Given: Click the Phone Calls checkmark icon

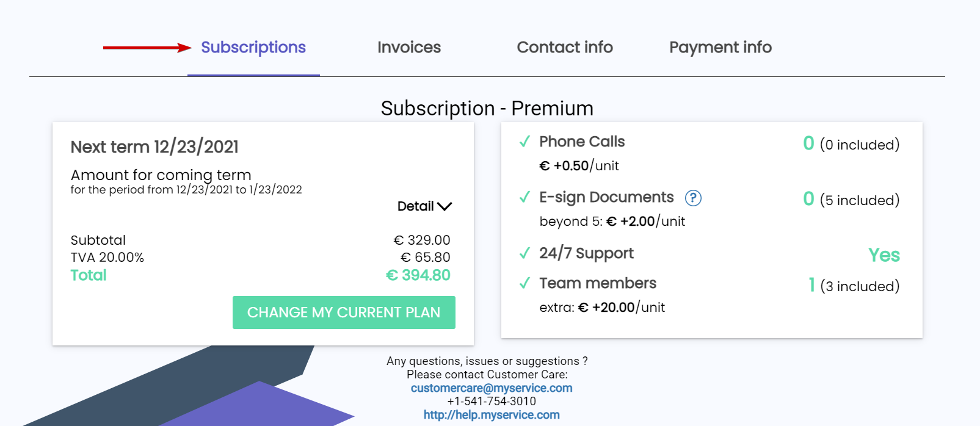Looking at the screenshot, I should (x=524, y=142).
